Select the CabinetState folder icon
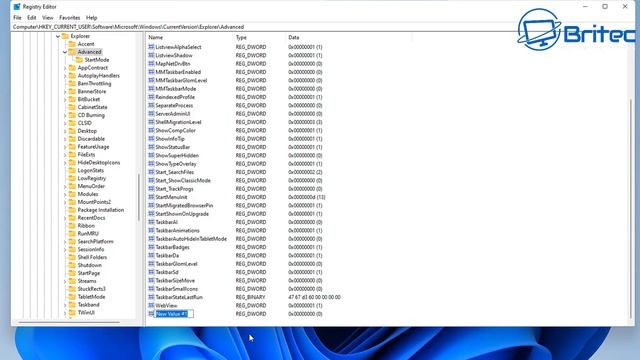Screen dimensions: 640x360 click(72, 107)
